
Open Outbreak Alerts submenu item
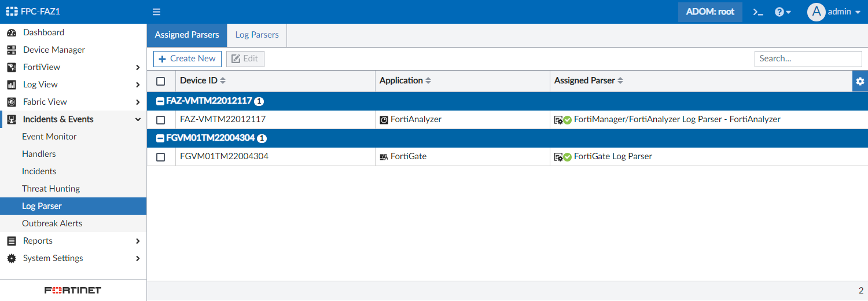73,223
